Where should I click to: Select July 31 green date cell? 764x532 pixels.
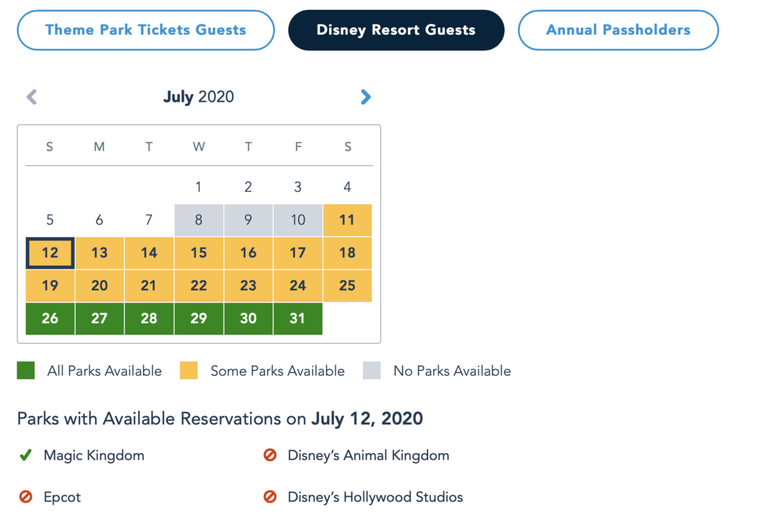point(298,319)
